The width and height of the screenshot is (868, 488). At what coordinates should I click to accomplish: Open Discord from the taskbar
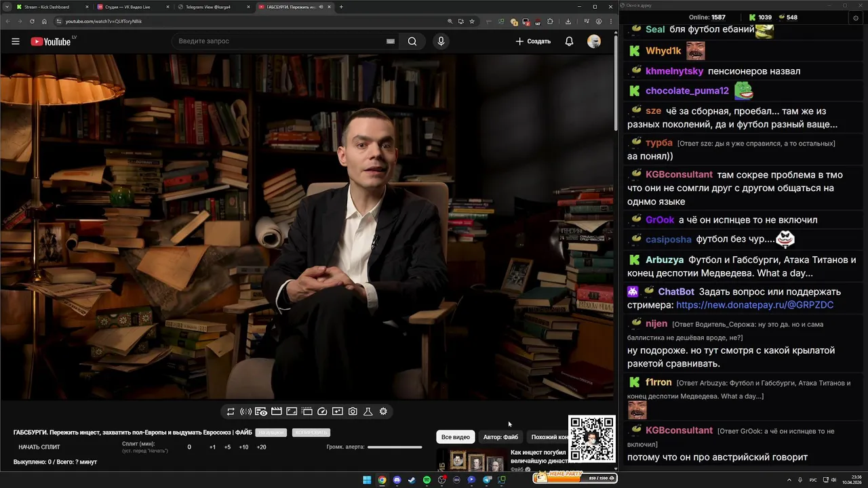(x=397, y=480)
